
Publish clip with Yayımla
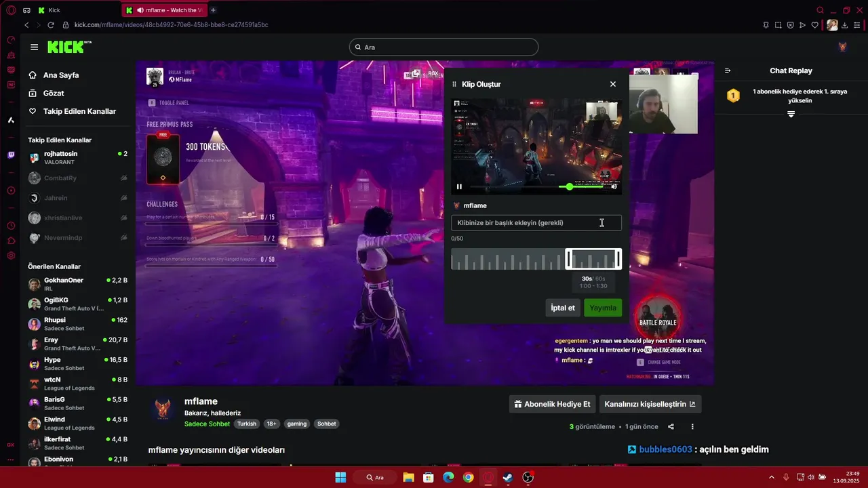pyautogui.click(x=603, y=308)
